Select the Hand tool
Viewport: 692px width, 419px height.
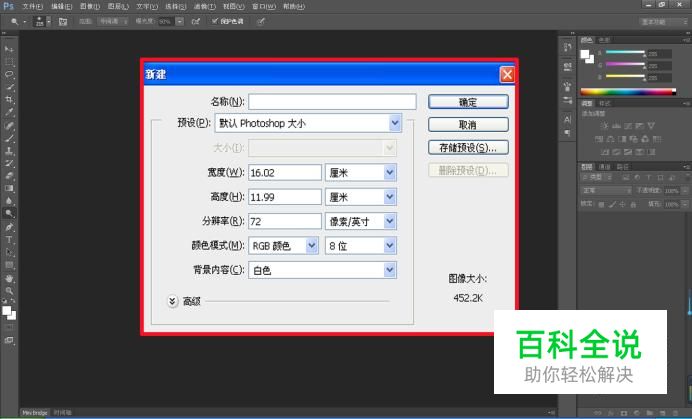coord(9,279)
